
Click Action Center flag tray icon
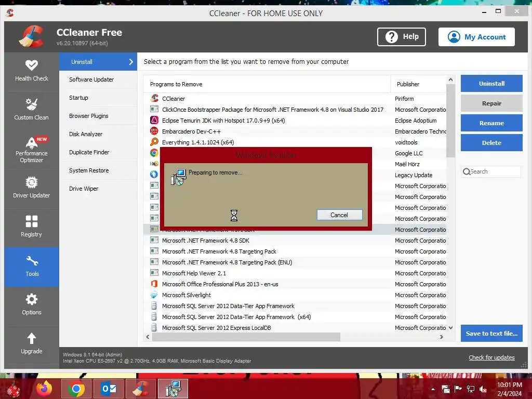click(x=458, y=389)
